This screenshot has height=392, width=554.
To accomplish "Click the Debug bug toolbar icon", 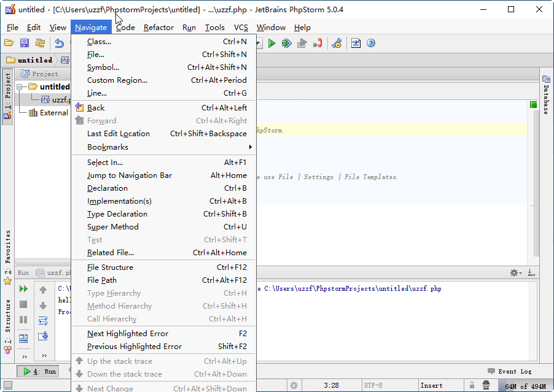I will tap(287, 43).
